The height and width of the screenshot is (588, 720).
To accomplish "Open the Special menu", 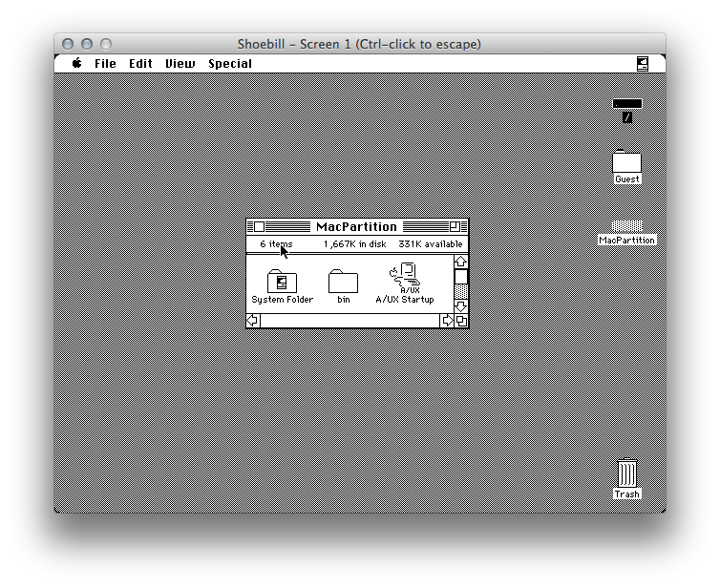I will click(x=229, y=64).
